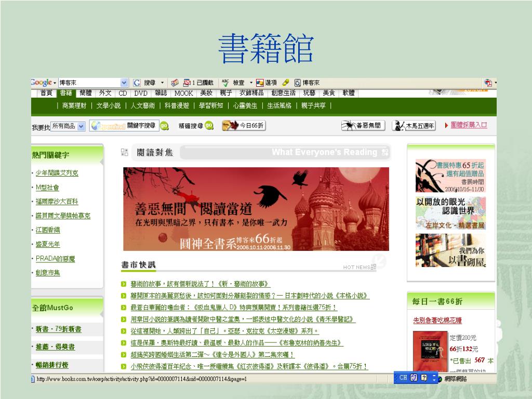Screen dimensions: 532x399
Task: Switch to the 美妝 tab
Action: [x=206, y=94]
